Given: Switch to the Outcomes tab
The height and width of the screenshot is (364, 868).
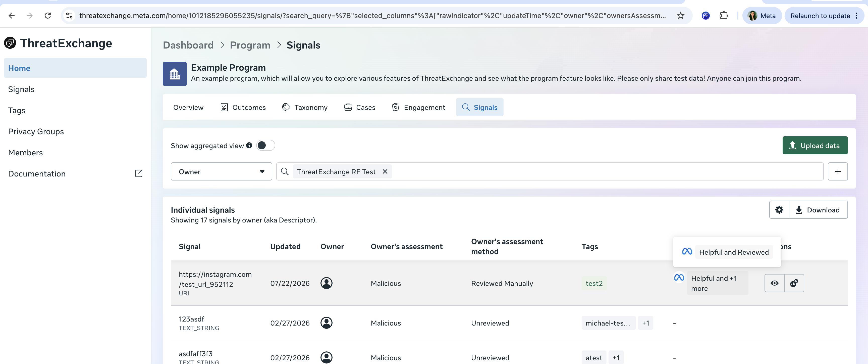Looking at the screenshot, I should click(243, 107).
